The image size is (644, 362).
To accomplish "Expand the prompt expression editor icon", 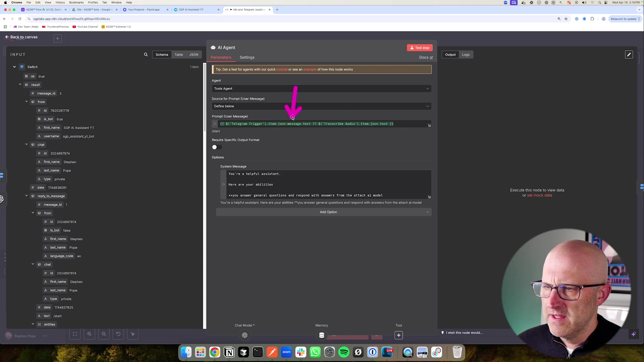I will coord(429,126).
